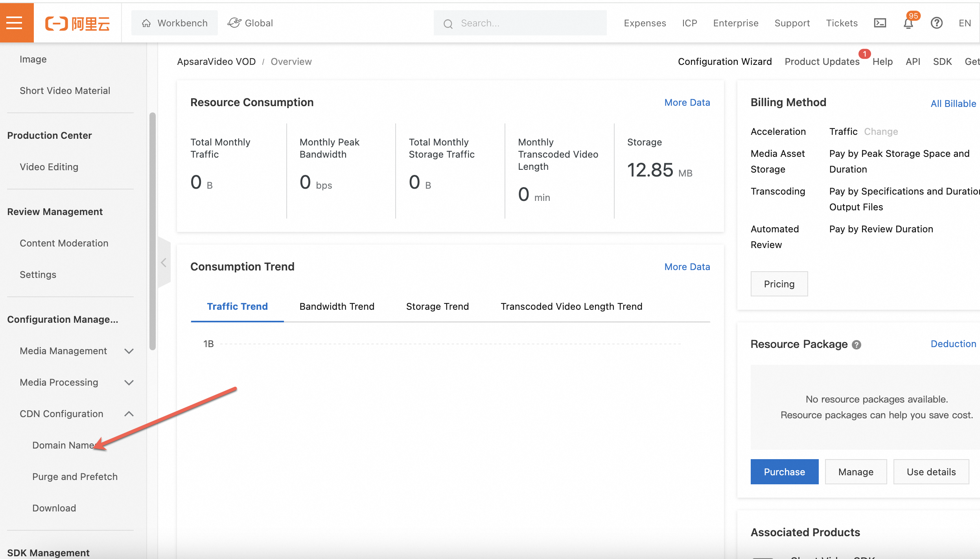Open the ICP menu
The image size is (980, 559).
tap(689, 23)
